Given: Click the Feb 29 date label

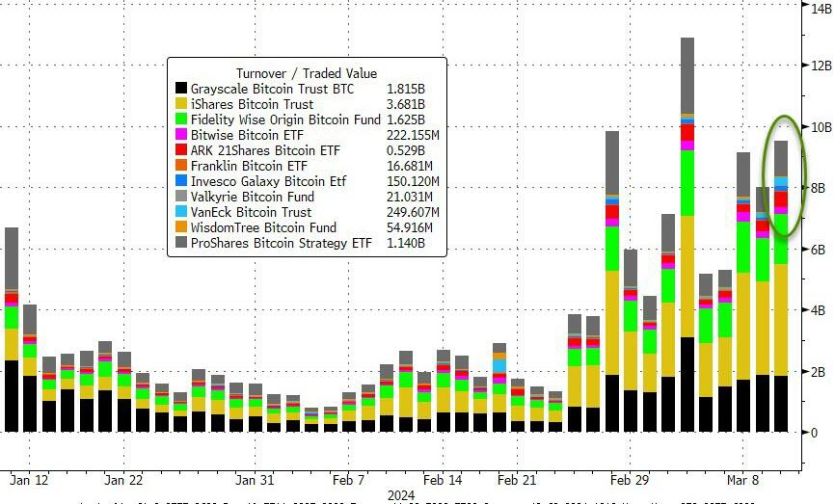Looking at the screenshot, I should click(630, 480).
